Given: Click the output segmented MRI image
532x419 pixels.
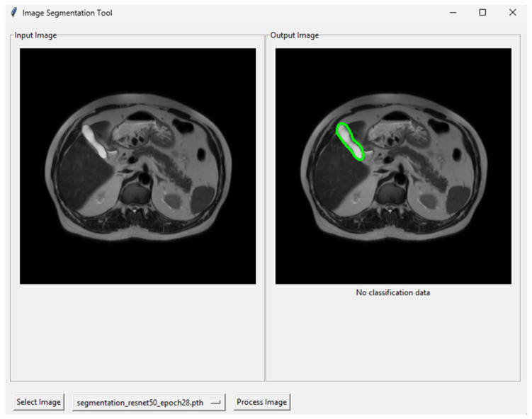Looking at the screenshot, I should (393, 166).
